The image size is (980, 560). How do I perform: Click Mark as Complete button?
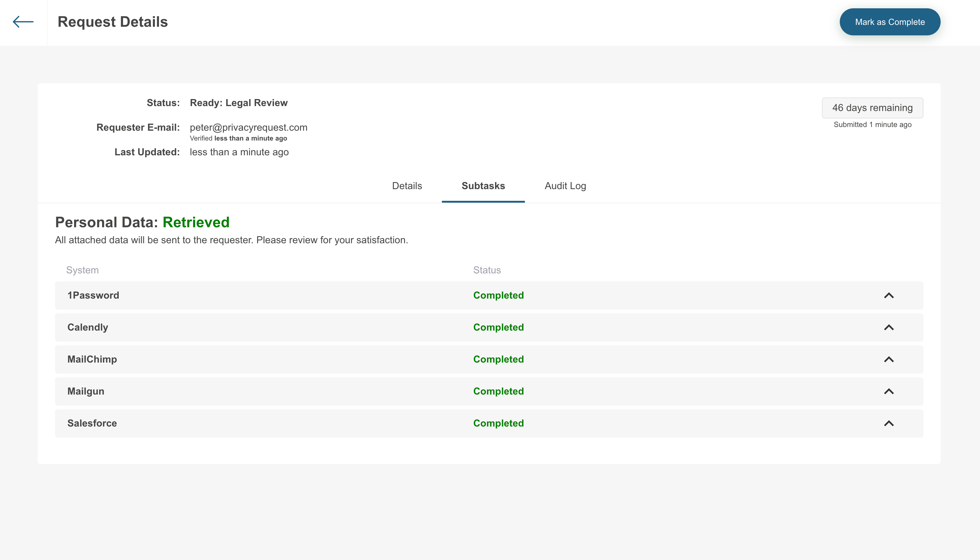coord(890,22)
